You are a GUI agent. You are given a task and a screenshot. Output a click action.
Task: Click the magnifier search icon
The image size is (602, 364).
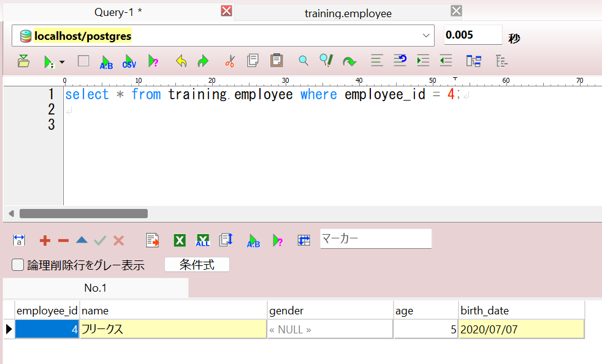click(303, 61)
